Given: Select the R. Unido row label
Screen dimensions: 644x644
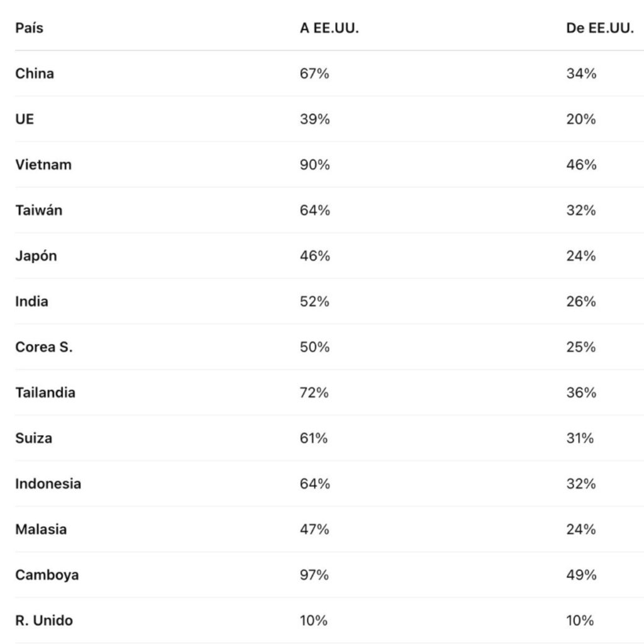Looking at the screenshot, I should (x=44, y=621).
